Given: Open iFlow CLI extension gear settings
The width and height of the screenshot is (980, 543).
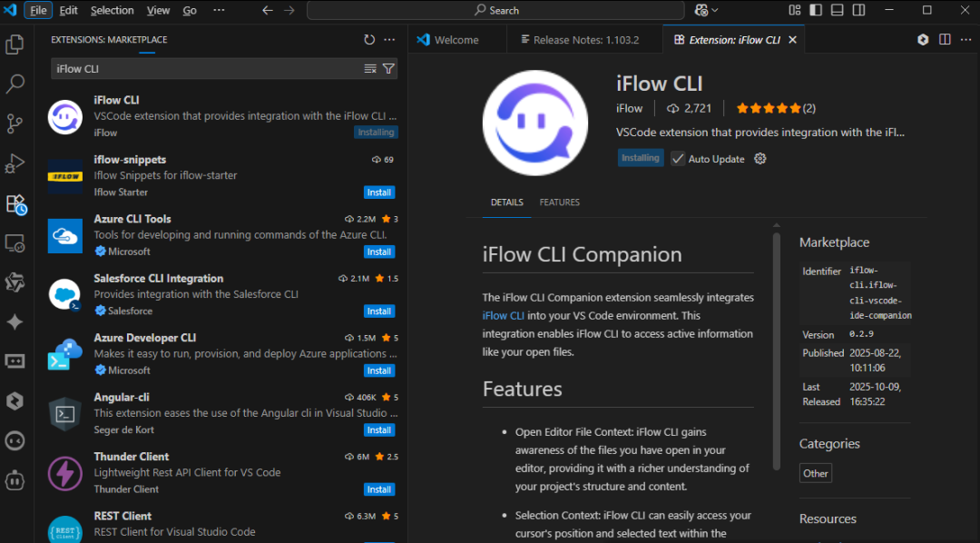Looking at the screenshot, I should (x=760, y=159).
